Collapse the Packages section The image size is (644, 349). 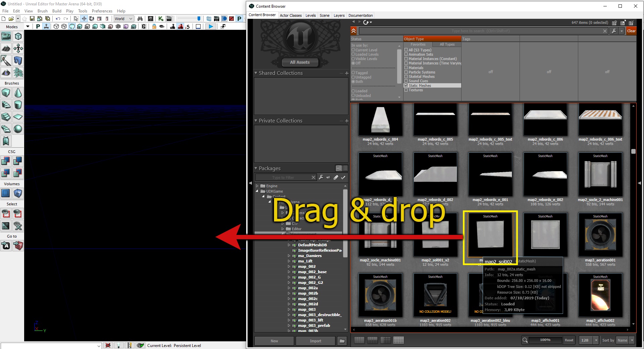256,168
